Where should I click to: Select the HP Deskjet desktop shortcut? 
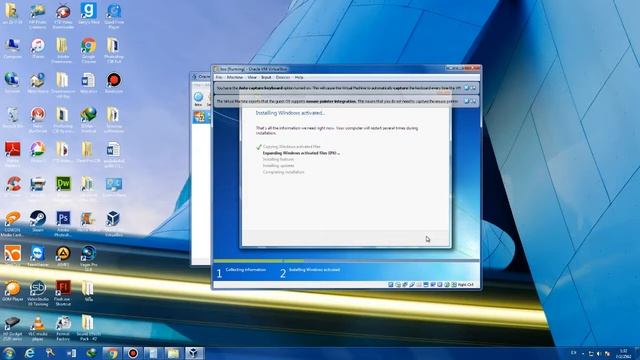click(x=12, y=327)
